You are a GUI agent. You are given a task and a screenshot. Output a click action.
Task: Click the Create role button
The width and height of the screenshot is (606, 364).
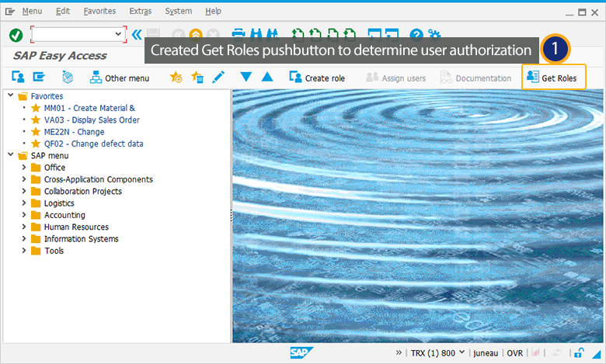coord(317,78)
